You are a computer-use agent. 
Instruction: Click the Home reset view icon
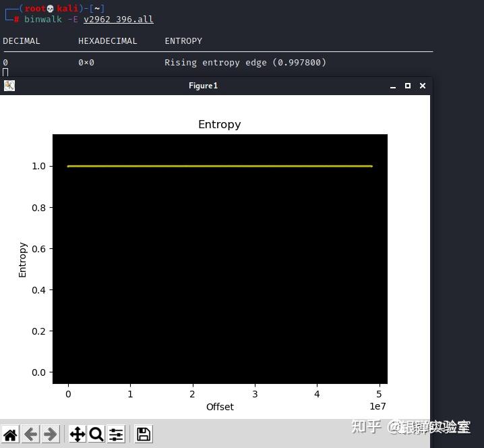click(10, 435)
